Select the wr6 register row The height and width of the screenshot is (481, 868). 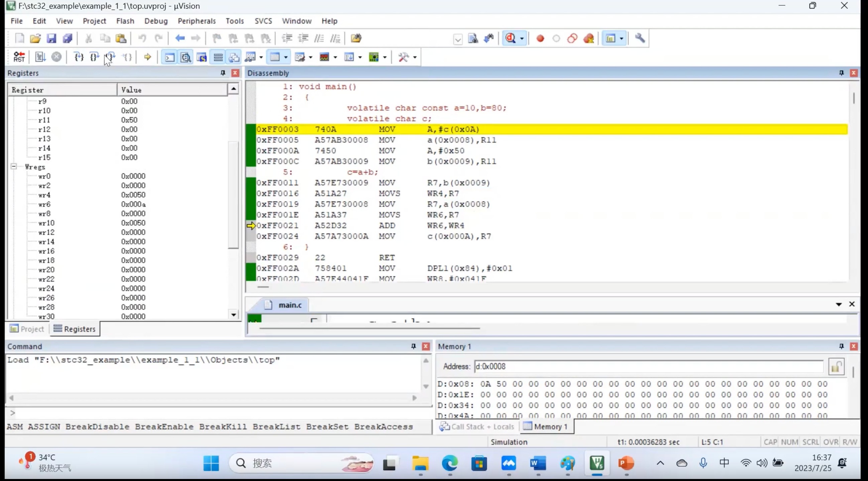(x=118, y=204)
